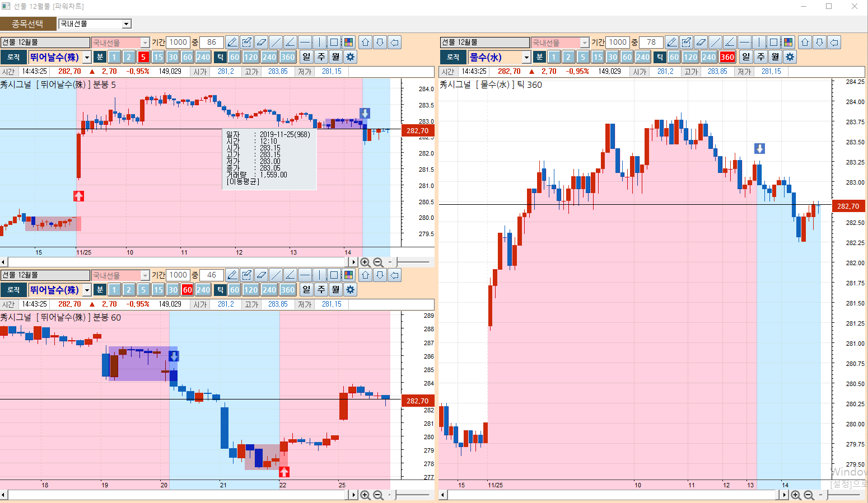Screen dimensions: 868x503
Task: Click the 분 button in the 틱 360 chart
Action: (x=539, y=57)
